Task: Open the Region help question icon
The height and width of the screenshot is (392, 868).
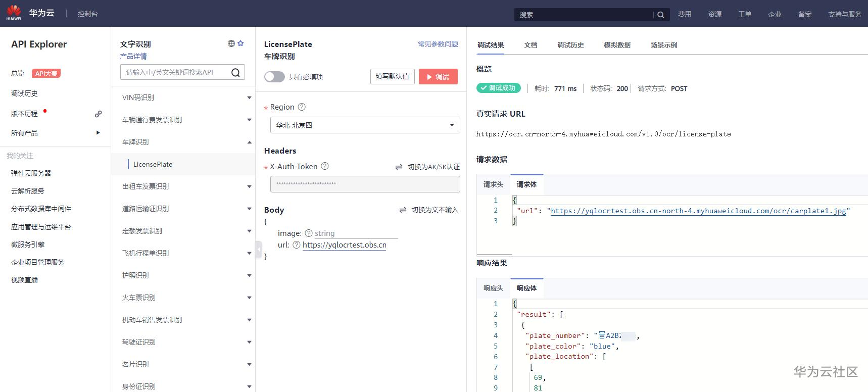Action: tap(302, 107)
